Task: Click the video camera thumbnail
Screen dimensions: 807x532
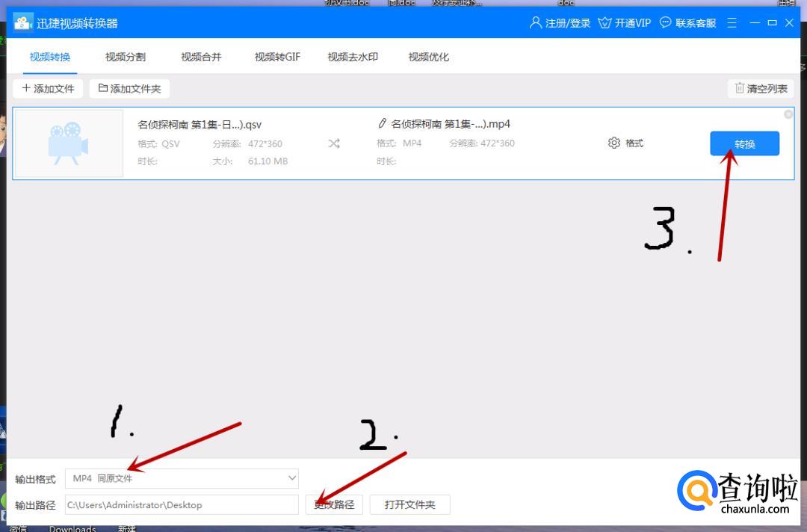Action: (69, 143)
